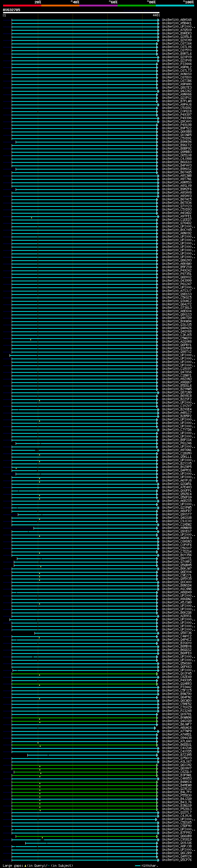The image size is (197, 868).
Task: Click the query end position 448
Action: tap(155, 15)
